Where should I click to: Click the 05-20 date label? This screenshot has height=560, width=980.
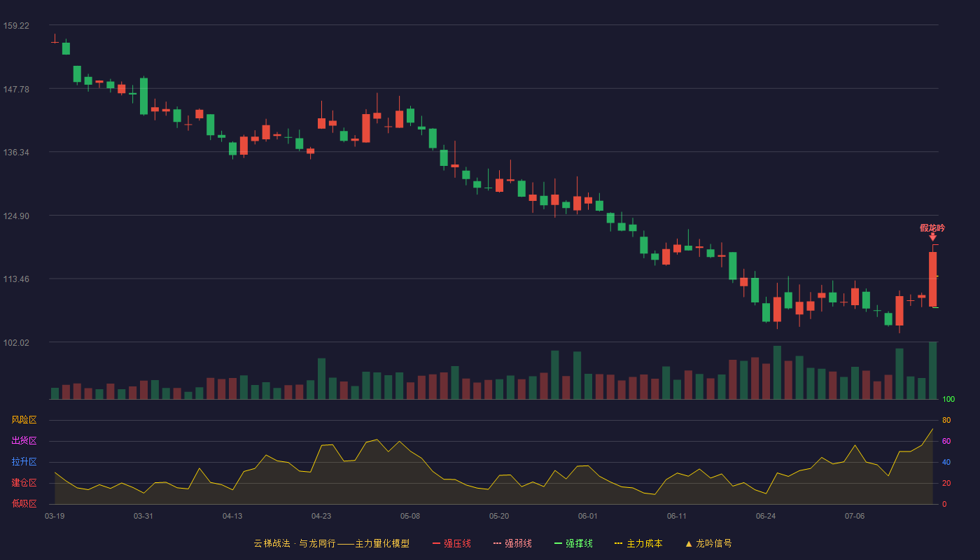(499, 516)
